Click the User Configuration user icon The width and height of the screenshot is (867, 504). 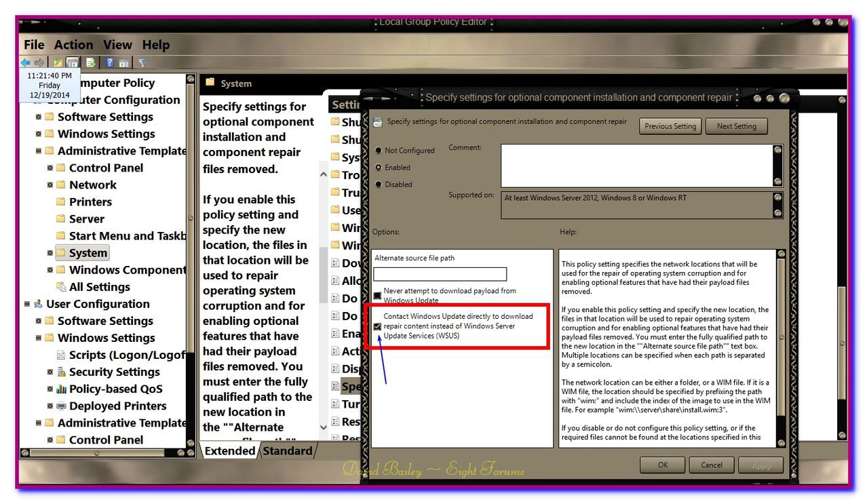point(38,304)
